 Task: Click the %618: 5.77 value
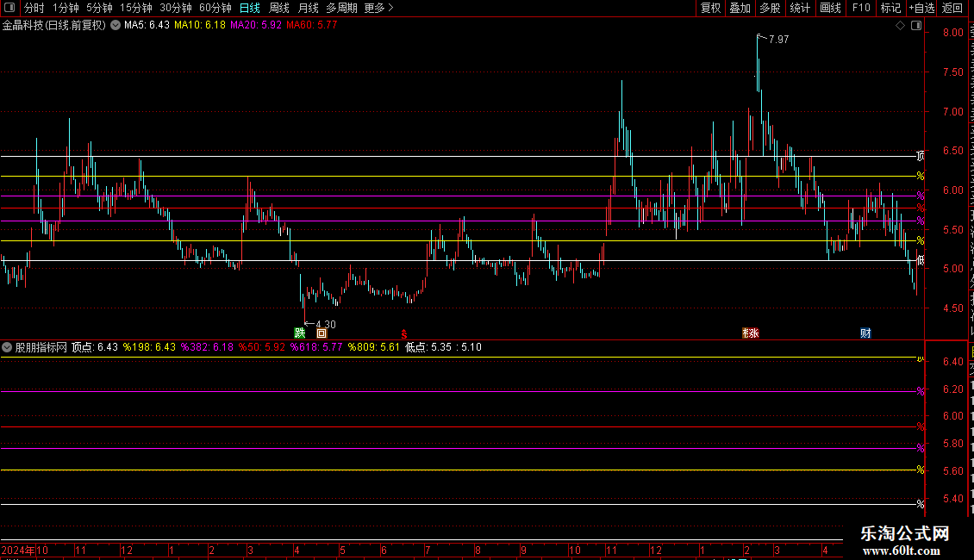click(316, 347)
